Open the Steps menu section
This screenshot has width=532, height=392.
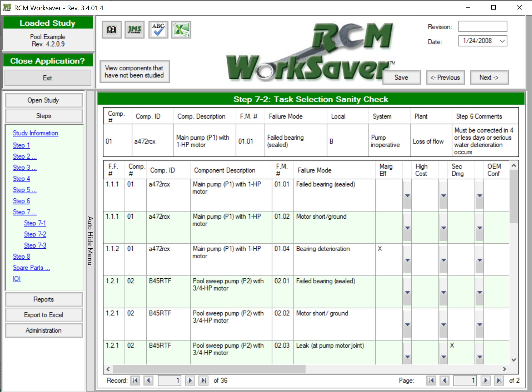click(x=44, y=116)
